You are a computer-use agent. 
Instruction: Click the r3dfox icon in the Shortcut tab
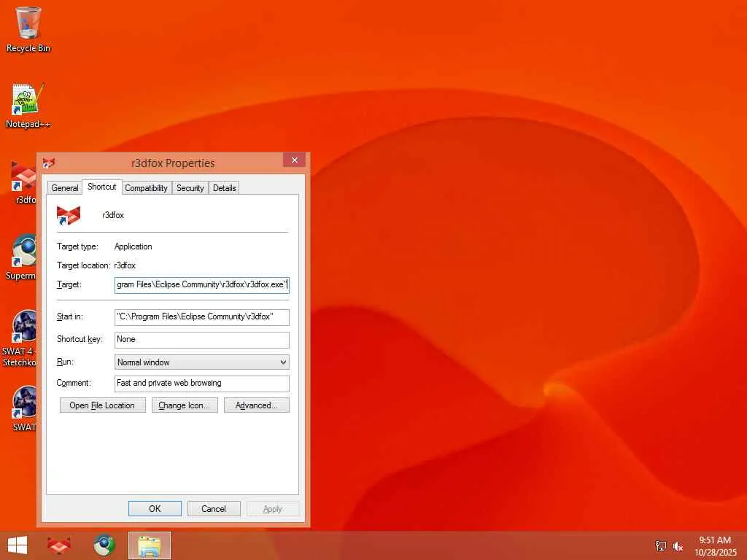click(x=69, y=215)
